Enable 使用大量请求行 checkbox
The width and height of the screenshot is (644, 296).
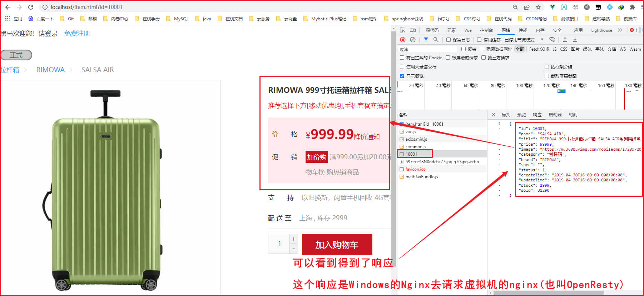tap(402, 67)
